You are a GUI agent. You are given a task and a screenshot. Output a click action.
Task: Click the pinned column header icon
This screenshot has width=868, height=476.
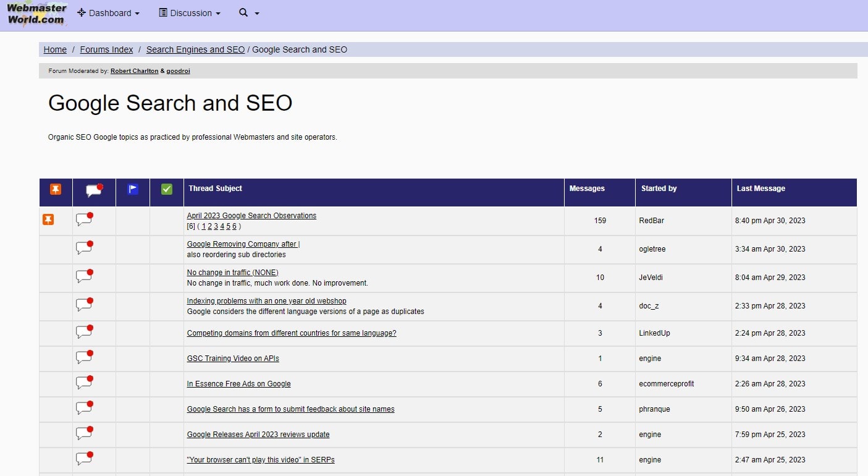pyautogui.click(x=56, y=189)
